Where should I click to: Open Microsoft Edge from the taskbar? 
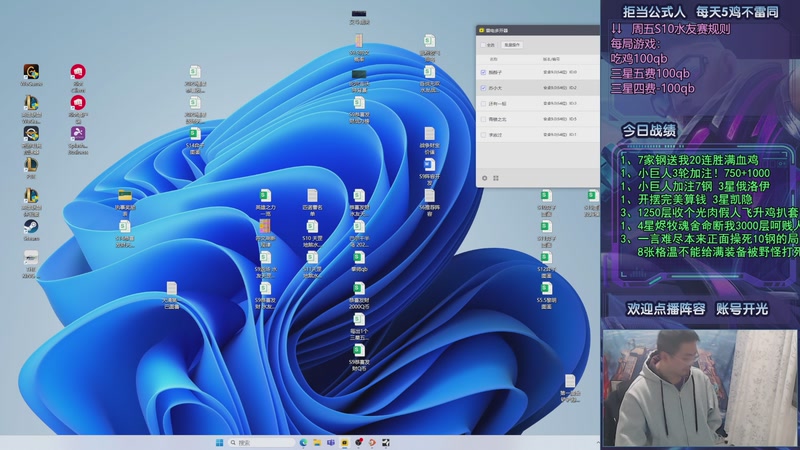(x=303, y=442)
